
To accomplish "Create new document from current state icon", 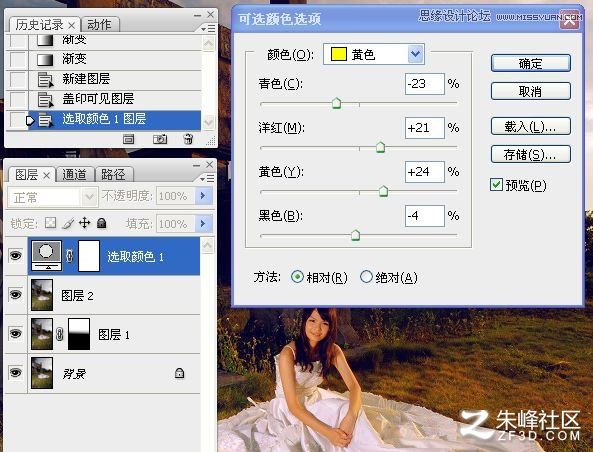I will pos(129,140).
